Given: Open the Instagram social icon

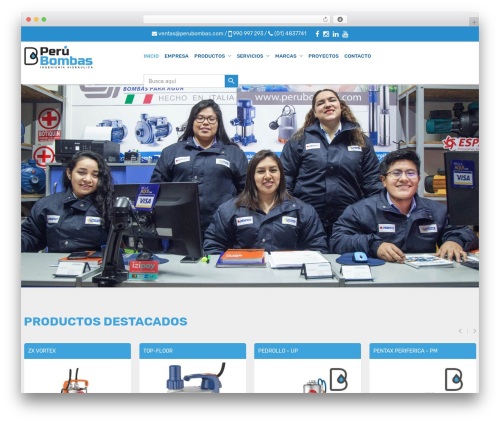Looking at the screenshot, I should [326, 34].
